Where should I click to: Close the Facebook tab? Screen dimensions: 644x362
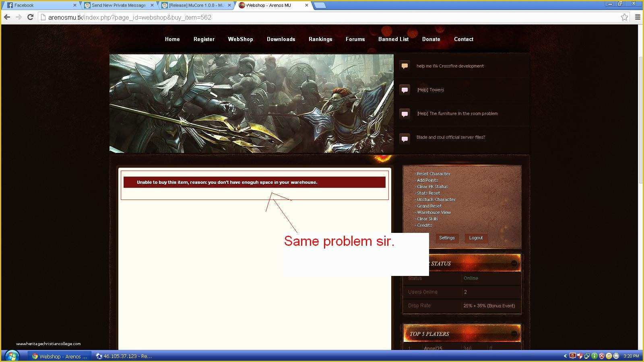pos(74,5)
